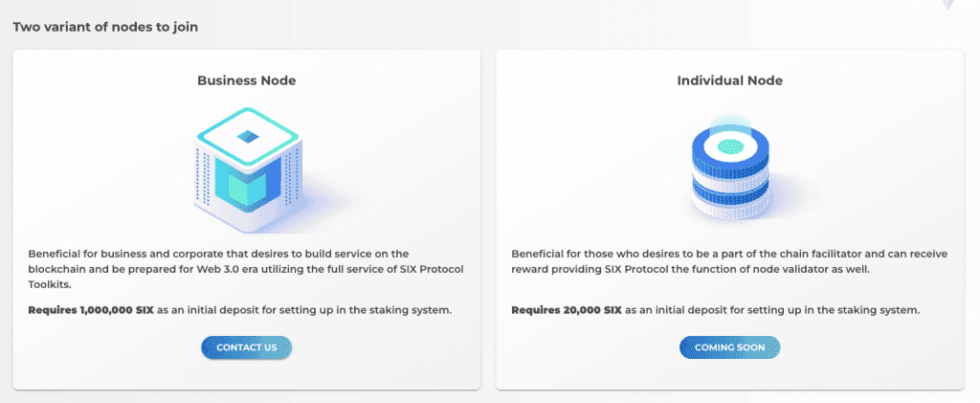Click the deposit staking text in Individual card

(x=772, y=310)
